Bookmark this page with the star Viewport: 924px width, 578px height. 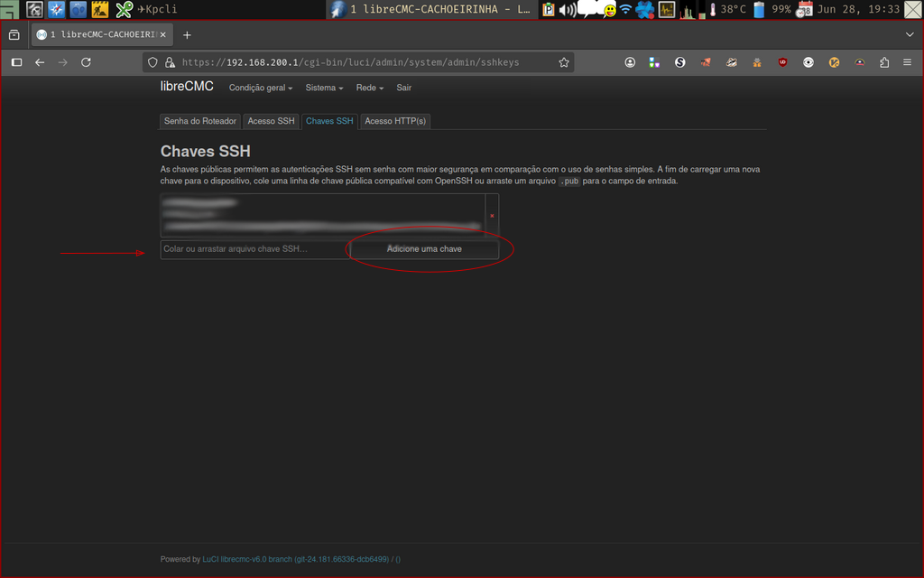coord(564,62)
